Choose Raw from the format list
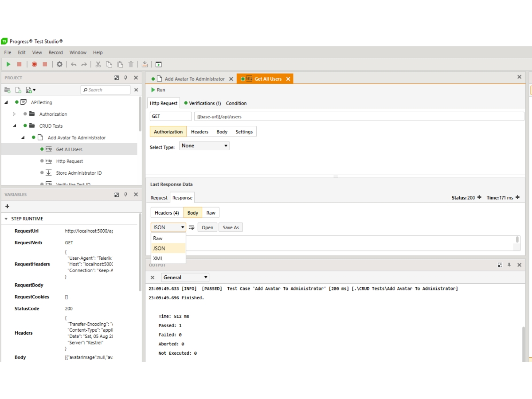This screenshot has height=399, width=532. (168, 238)
